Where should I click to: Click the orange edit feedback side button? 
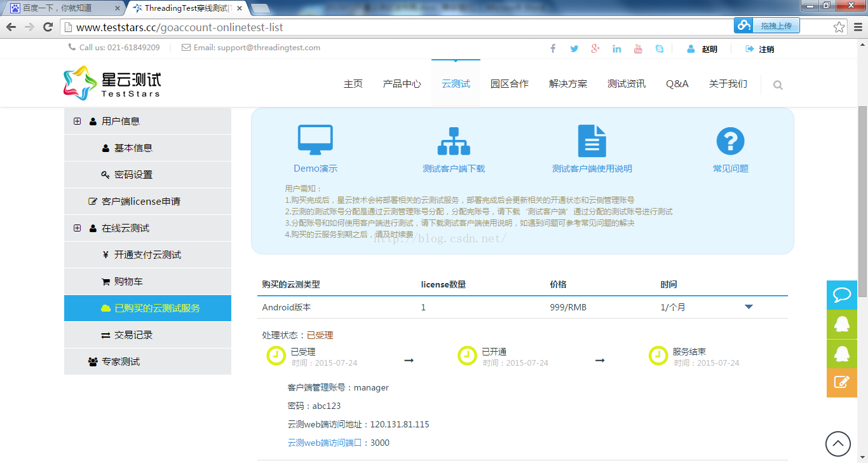click(x=842, y=382)
